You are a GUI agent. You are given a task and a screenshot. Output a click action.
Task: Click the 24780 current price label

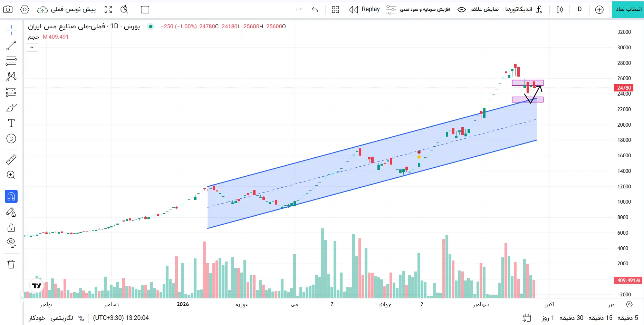(624, 88)
